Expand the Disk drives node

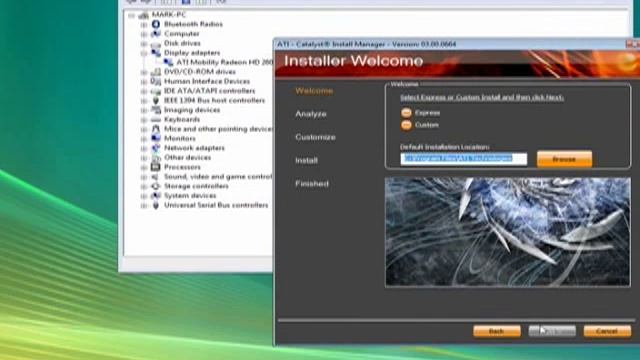(144, 44)
